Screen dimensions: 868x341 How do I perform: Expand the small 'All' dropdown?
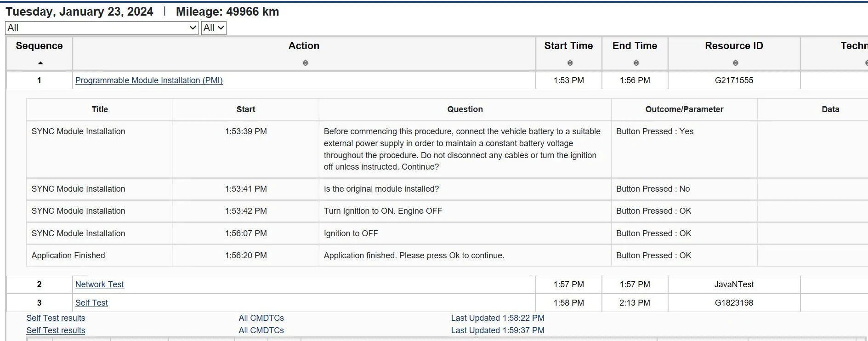214,28
